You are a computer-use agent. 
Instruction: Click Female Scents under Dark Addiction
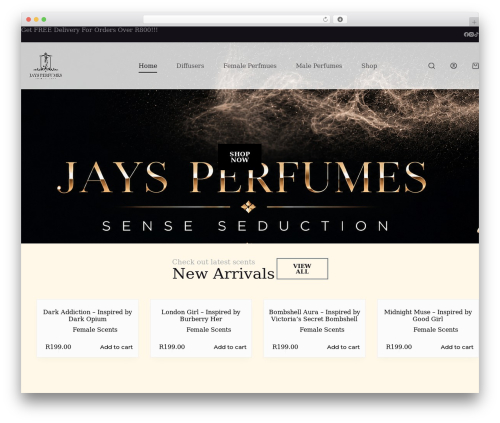tap(95, 329)
